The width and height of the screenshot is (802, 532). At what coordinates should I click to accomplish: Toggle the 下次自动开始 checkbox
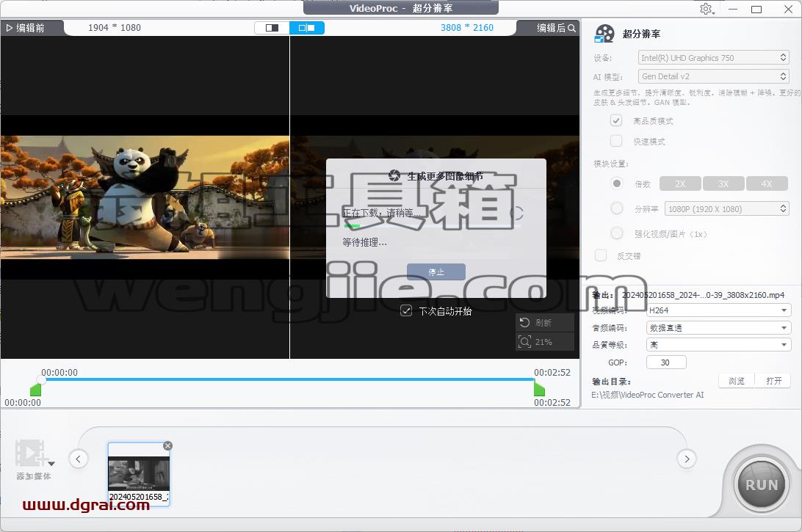click(x=406, y=310)
